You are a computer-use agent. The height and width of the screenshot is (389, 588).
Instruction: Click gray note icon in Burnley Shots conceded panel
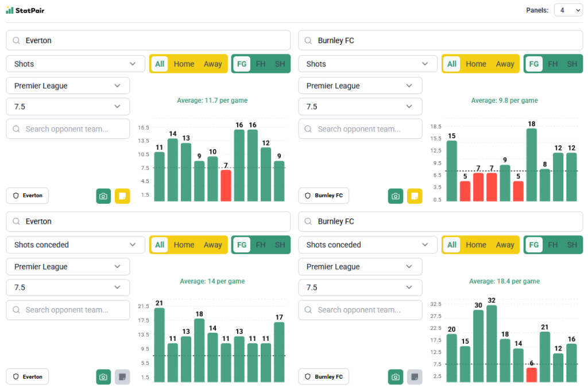415,377
